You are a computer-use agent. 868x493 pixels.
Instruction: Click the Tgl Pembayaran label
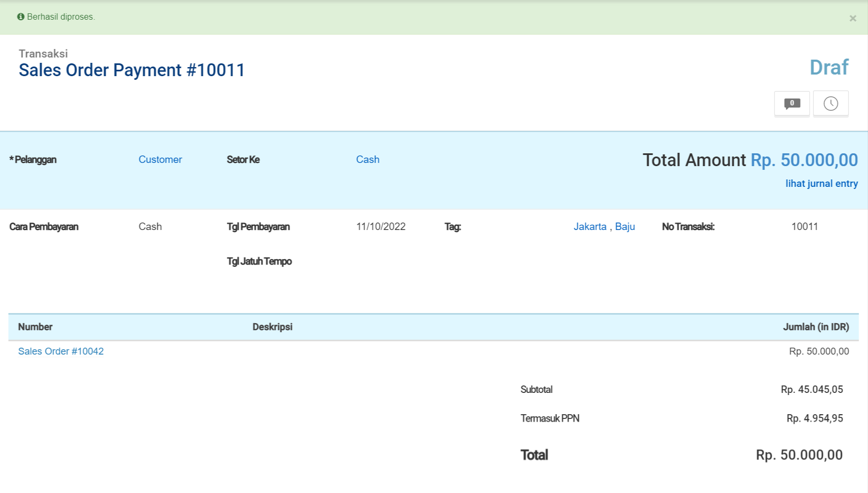tap(258, 226)
